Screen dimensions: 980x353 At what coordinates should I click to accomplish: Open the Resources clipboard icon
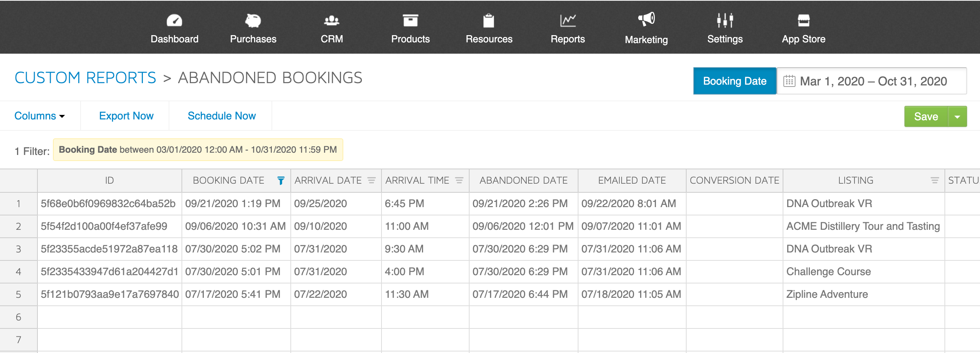click(x=488, y=20)
